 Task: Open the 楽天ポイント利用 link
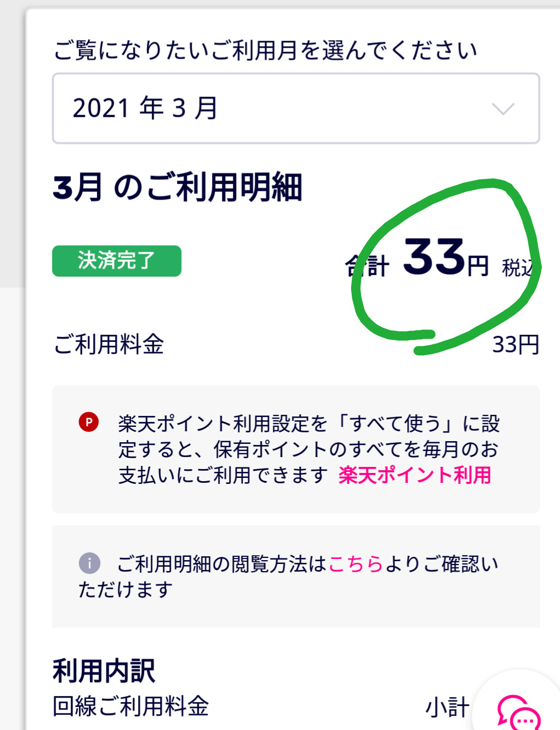[x=415, y=475]
